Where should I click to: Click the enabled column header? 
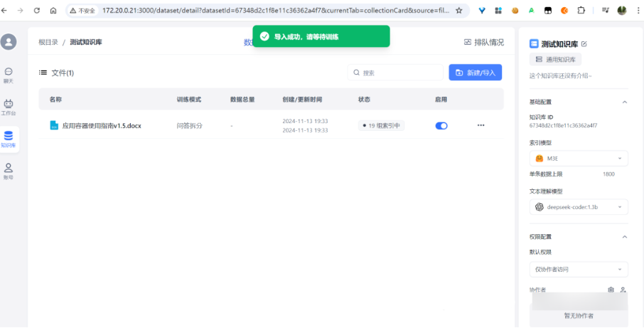coord(441,100)
